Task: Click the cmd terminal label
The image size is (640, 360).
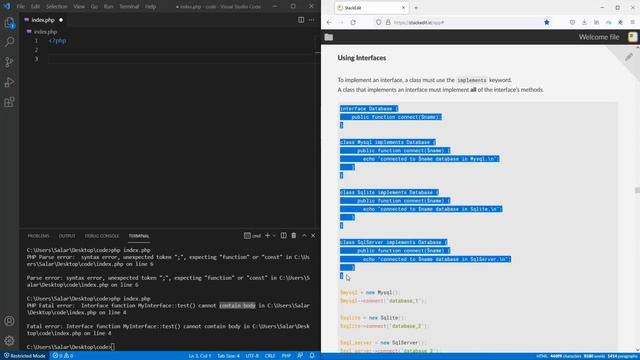Action: pyautogui.click(x=252, y=236)
